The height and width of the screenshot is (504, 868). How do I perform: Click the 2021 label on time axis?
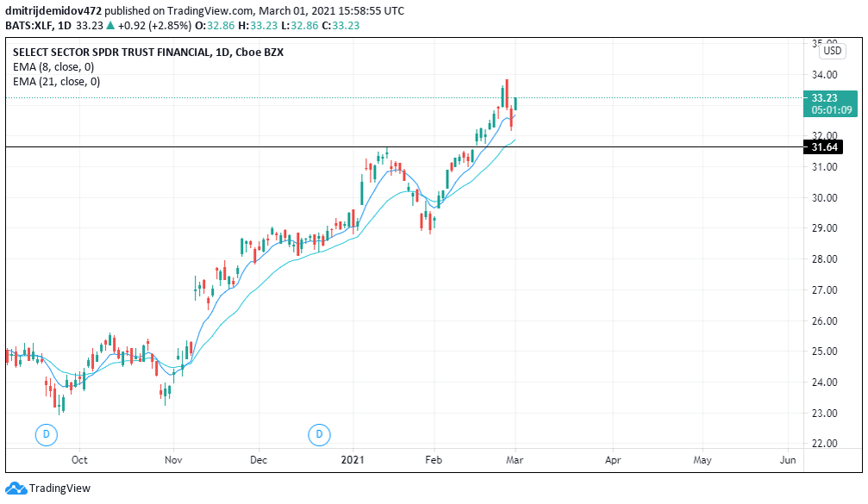coord(353,460)
